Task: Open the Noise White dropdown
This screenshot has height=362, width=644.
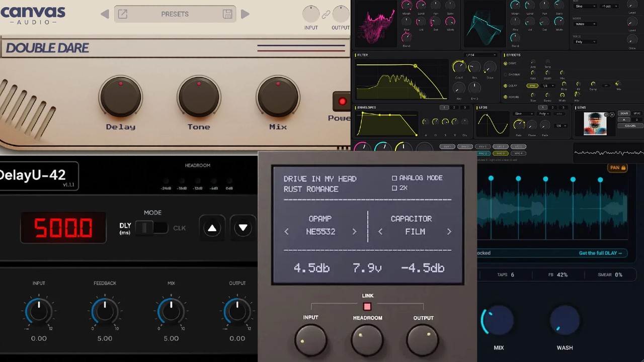Action: [585, 24]
